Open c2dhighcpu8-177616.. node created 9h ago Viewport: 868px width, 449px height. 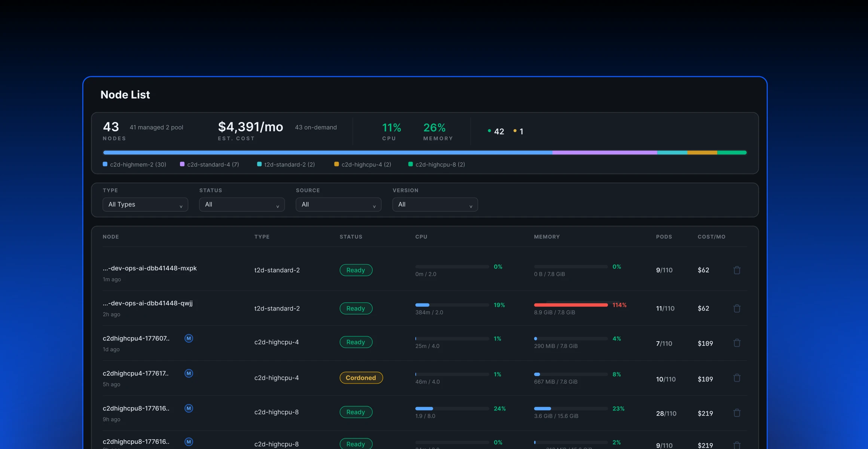point(136,408)
